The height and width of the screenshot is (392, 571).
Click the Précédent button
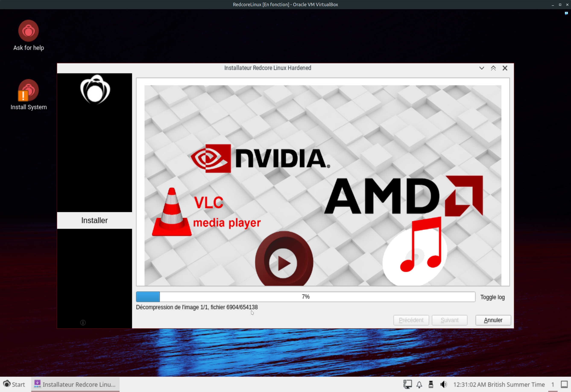pos(411,320)
